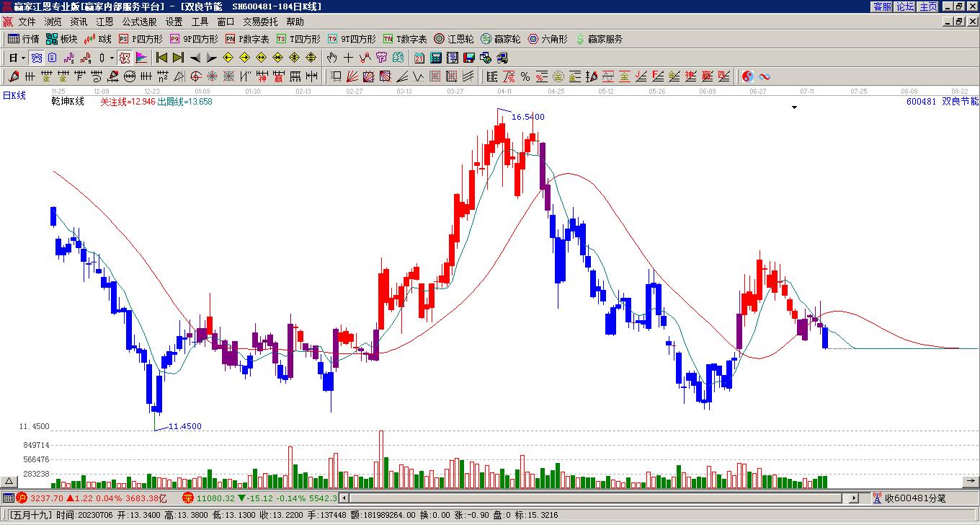Jump to last bar with green end arrow
Viewport: 980px width, 525px height.
click(x=178, y=58)
